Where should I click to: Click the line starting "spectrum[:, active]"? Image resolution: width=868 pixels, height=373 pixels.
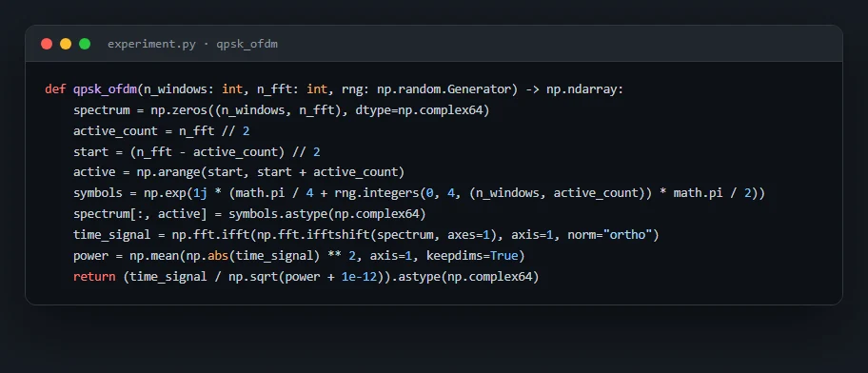coord(249,213)
